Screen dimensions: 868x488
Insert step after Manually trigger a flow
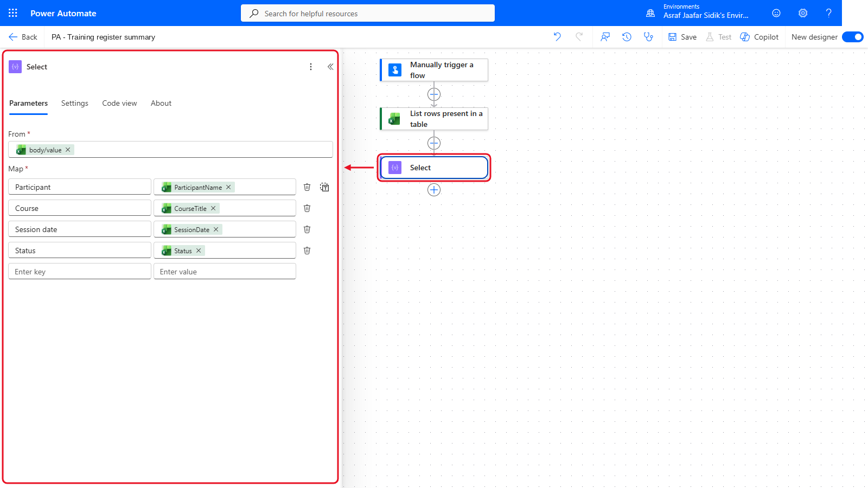434,94
